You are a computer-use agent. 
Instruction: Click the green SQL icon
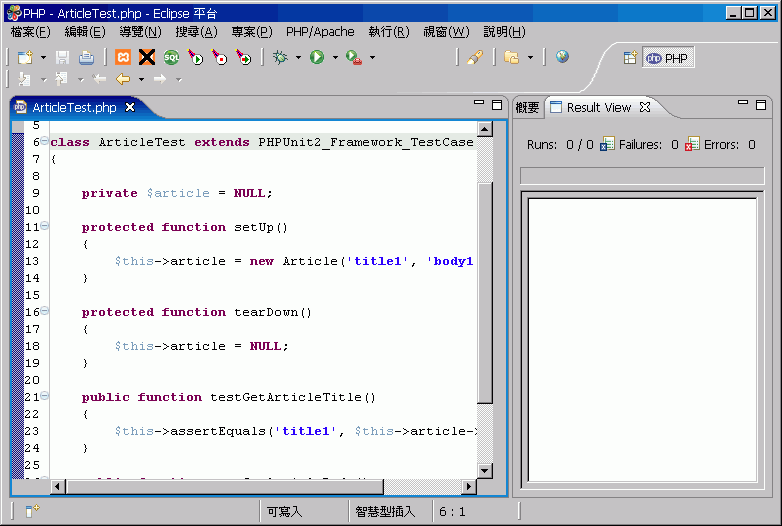(x=171, y=57)
